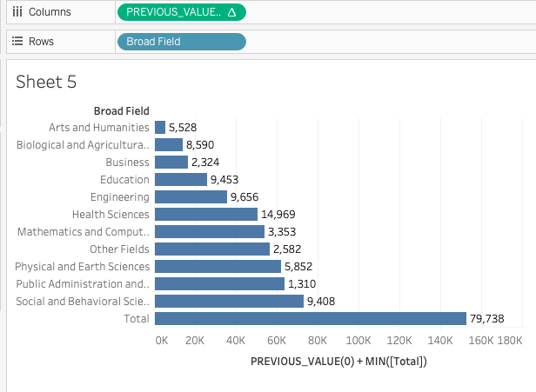Viewport: 536px width, 392px height.
Task: Click the 79,738 value label
Action: (486, 319)
